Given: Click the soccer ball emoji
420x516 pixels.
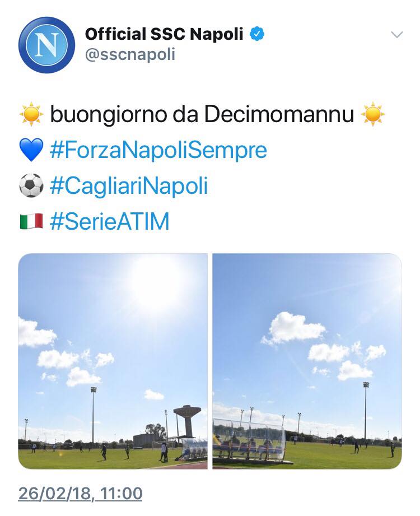Looking at the screenshot, I should (x=31, y=185).
